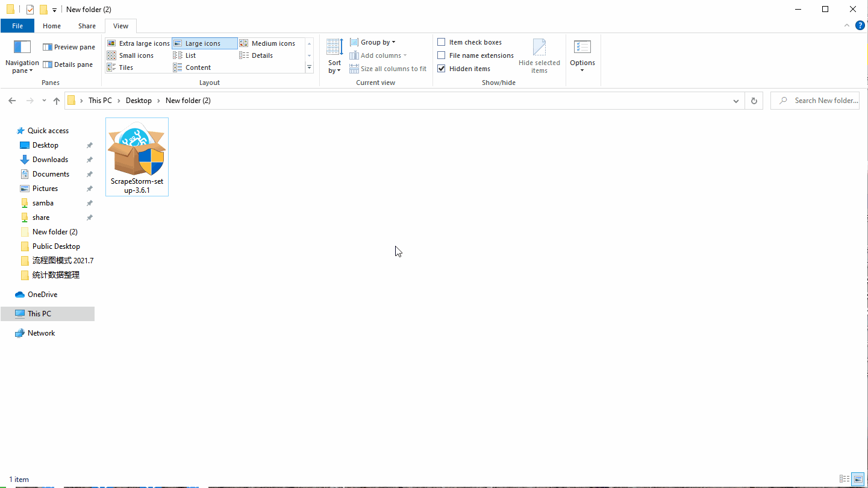
Task: Switch to the Home ribbon tab
Action: click(52, 26)
